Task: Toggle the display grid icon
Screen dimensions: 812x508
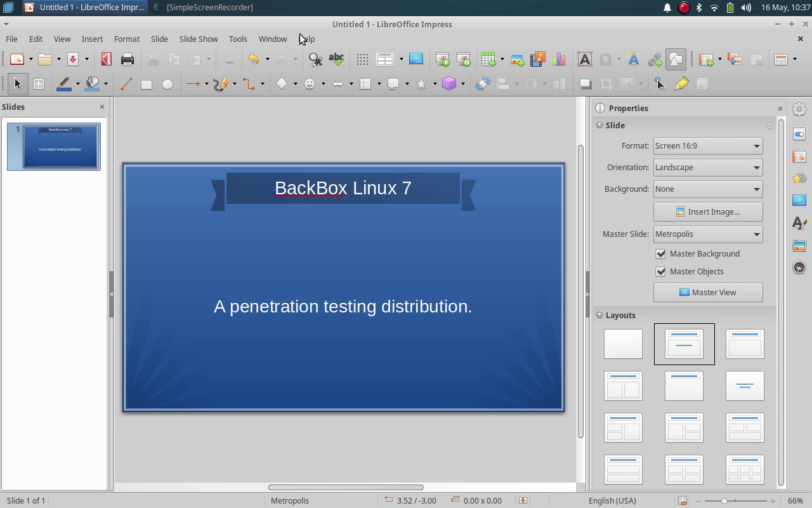Action: (x=362, y=59)
